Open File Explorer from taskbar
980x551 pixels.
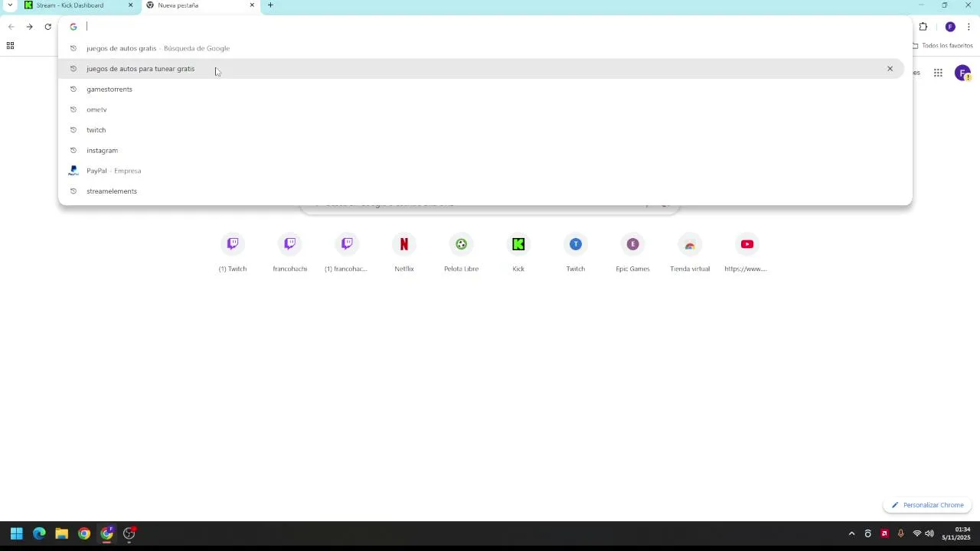click(61, 533)
